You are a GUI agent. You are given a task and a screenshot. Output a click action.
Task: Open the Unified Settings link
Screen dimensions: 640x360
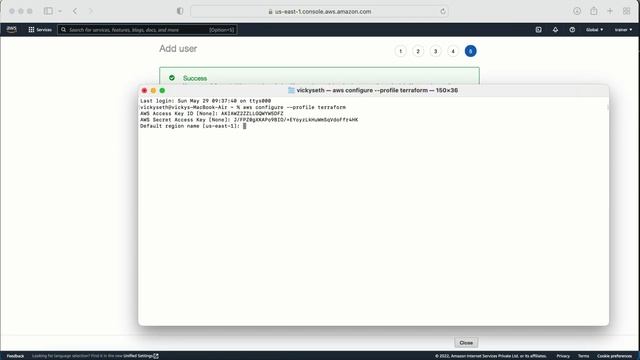[x=140, y=356]
